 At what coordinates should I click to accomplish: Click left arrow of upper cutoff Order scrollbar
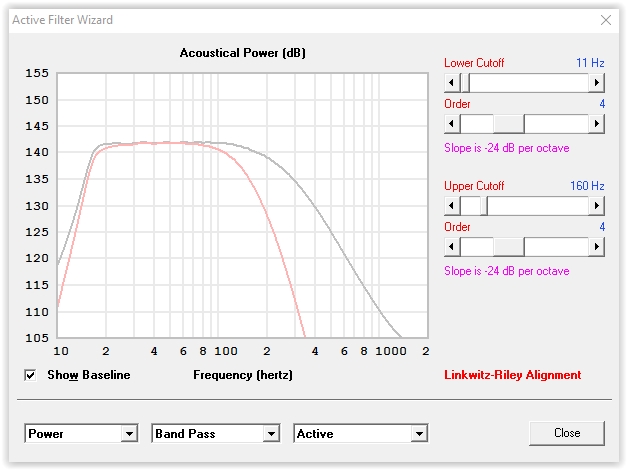[452, 246]
